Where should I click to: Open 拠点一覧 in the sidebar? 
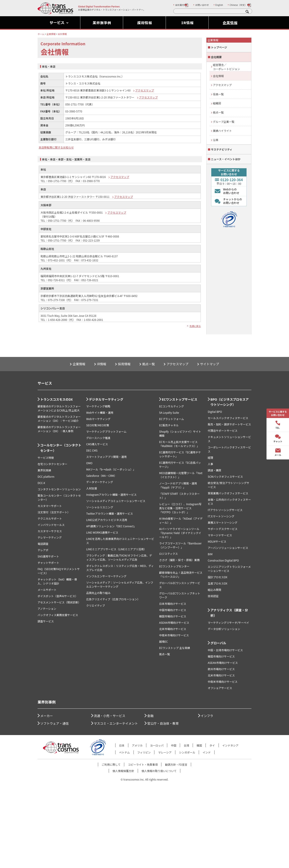click(x=230, y=112)
